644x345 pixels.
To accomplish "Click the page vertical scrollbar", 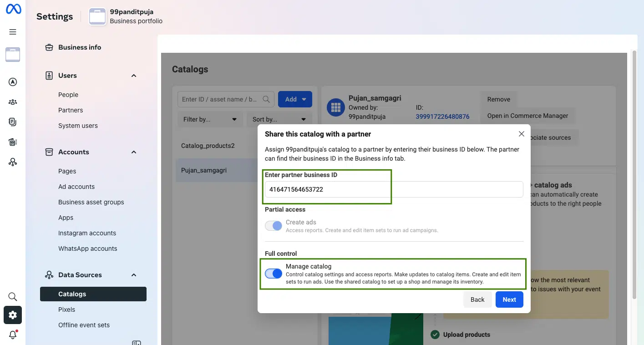I will coord(634,175).
